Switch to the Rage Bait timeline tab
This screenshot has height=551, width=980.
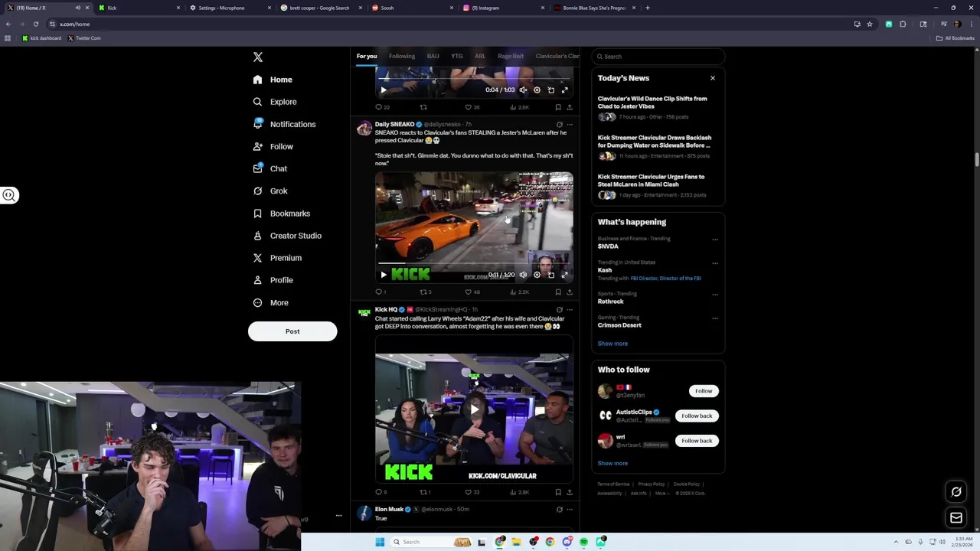coord(511,56)
